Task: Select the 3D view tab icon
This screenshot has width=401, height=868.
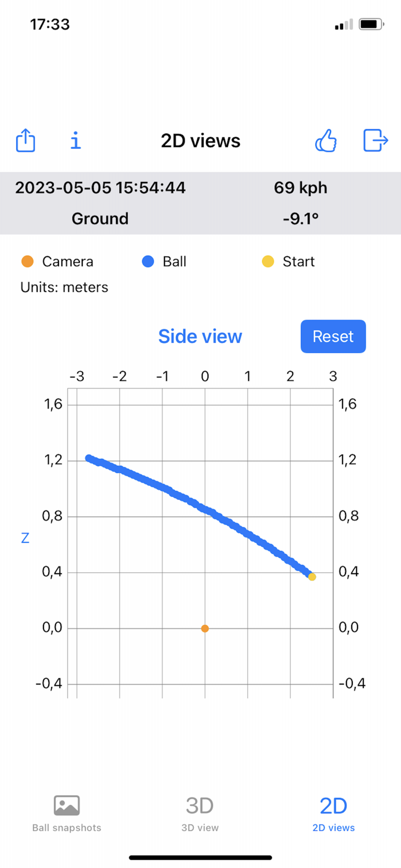Action: click(200, 804)
